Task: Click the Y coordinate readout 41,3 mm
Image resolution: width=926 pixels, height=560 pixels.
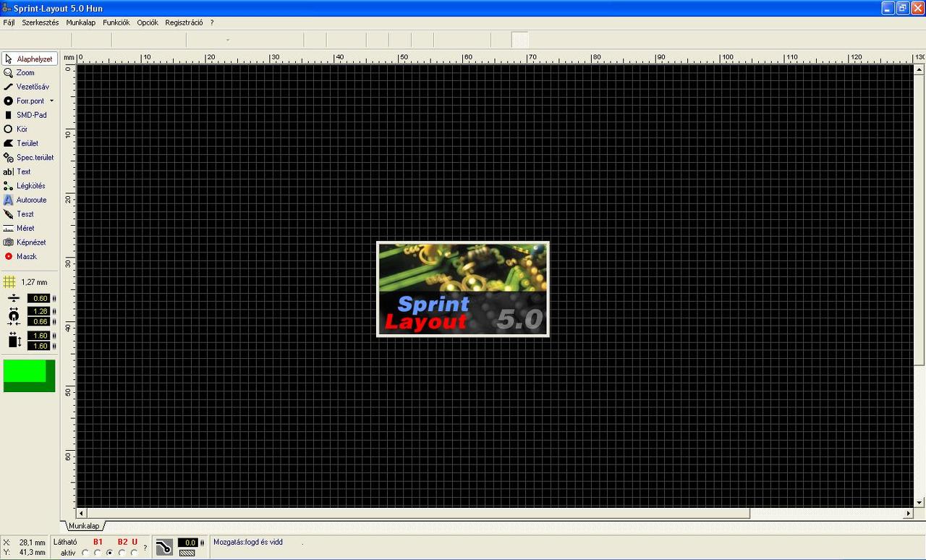Action: 33,553
